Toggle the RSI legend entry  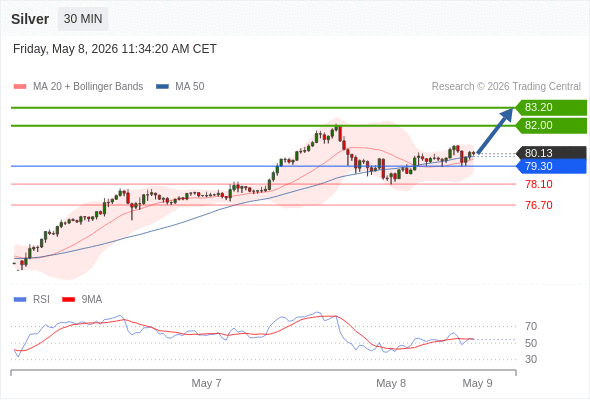[x=32, y=300]
